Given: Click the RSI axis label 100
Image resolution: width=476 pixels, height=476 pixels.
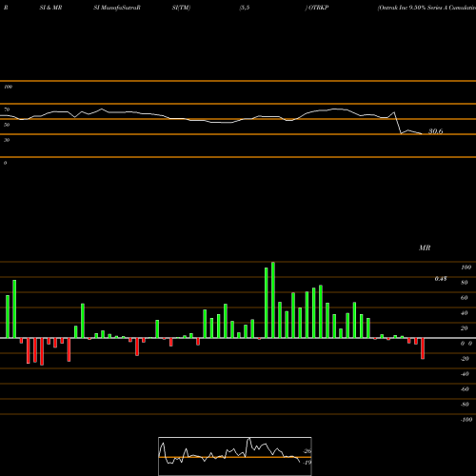Looking at the screenshot, I should (x=8, y=87).
